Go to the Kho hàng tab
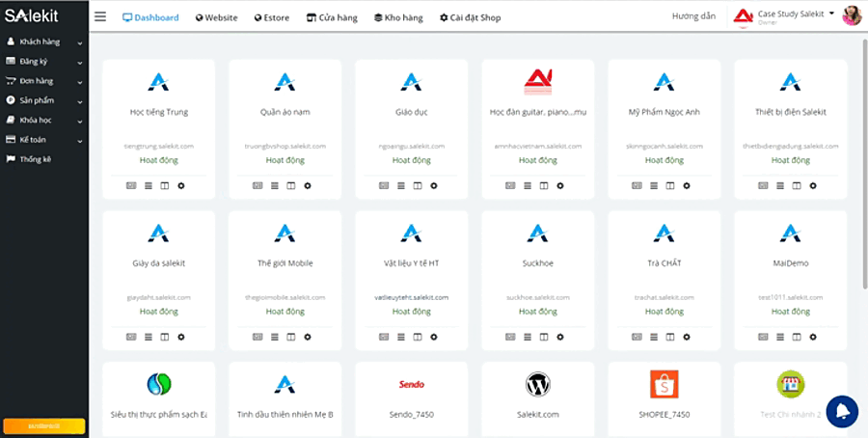868x438 pixels. [398, 17]
